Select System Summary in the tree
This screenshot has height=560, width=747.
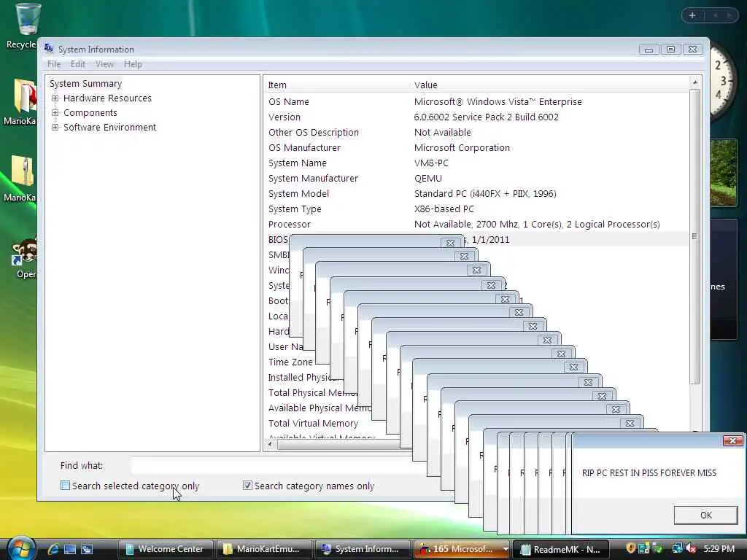click(86, 83)
